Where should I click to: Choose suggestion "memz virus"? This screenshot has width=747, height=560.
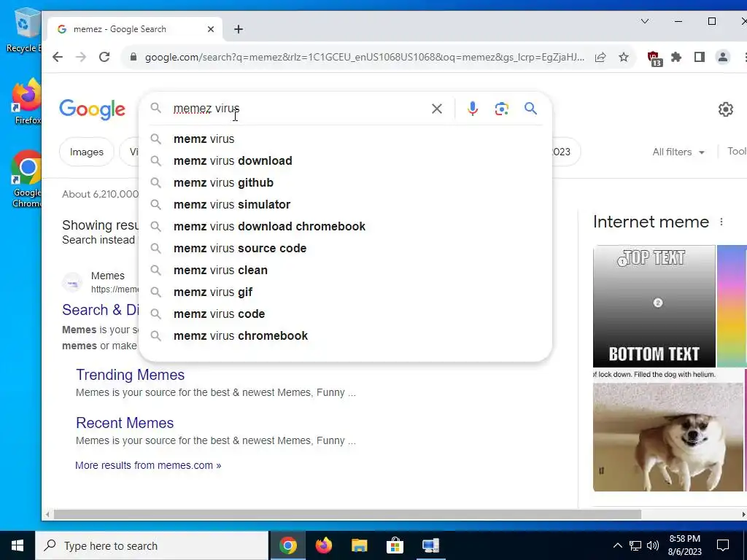coord(345,139)
